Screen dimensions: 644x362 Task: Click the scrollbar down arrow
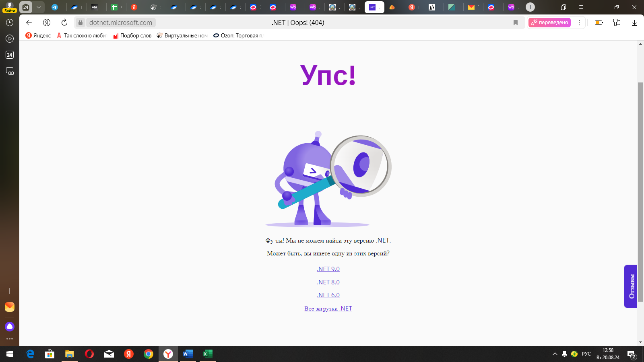[641, 343]
